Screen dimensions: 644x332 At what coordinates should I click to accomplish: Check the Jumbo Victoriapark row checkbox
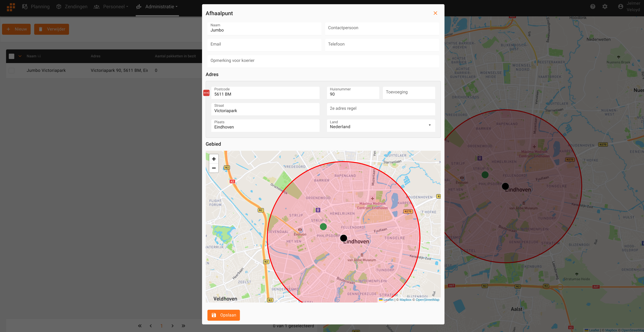pos(11,71)
